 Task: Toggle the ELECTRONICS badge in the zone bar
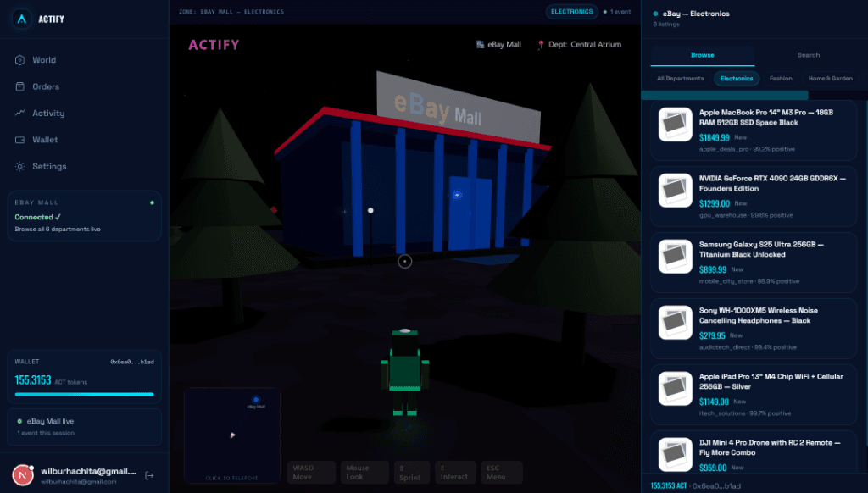[x=571, y=12]
